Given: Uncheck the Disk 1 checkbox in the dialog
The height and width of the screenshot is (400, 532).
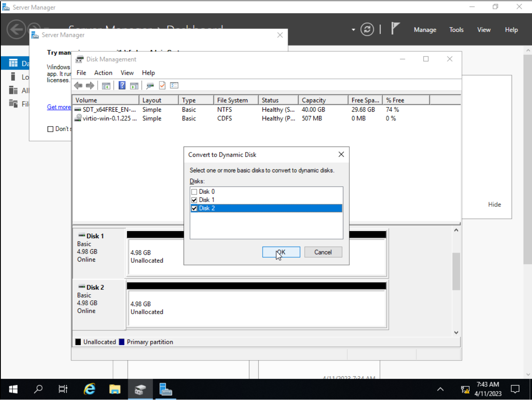Looking at the screenshot, I should [x=194, y=200].
